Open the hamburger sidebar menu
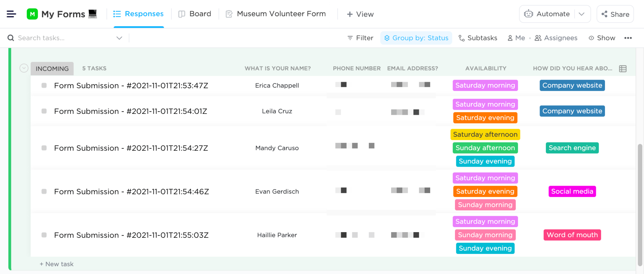 pyautogui.click(x=11, y=14)
